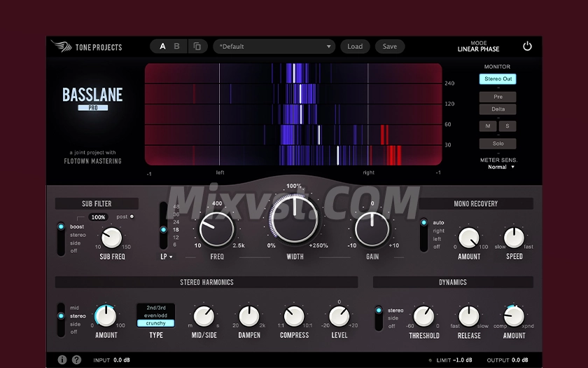Monitor the Mid channel M
Screen dimensions: 588x368
coord(488,126)
